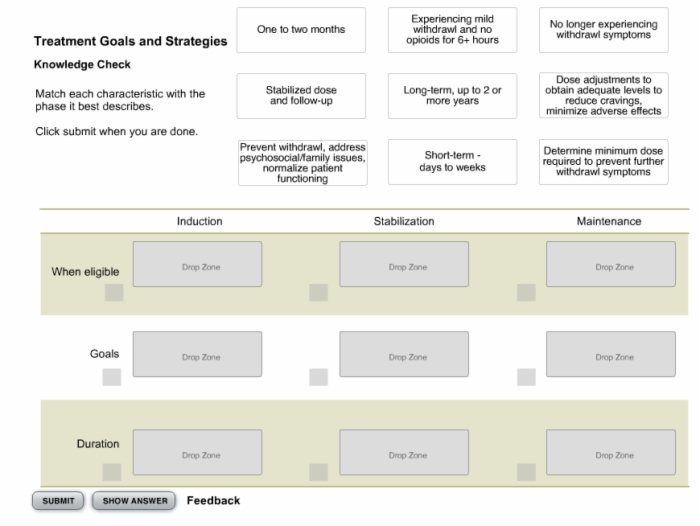Click the Induction 'When eligible' drop zone
Image resolution: width=700 pixels, height=526 pixels.
(x=197, y=264)
